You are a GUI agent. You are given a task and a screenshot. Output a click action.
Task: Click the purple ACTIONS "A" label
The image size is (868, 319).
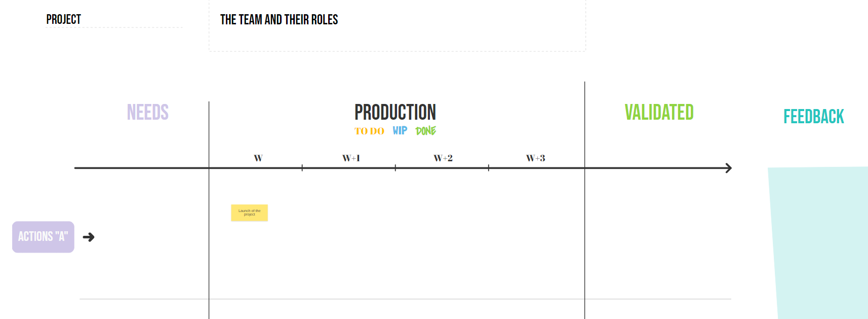click(x=43, y=237)
